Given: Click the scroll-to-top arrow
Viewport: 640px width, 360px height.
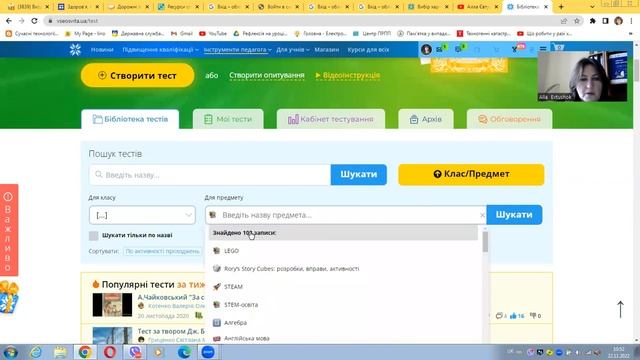Looking at the screenshot, I should [620, 309].
